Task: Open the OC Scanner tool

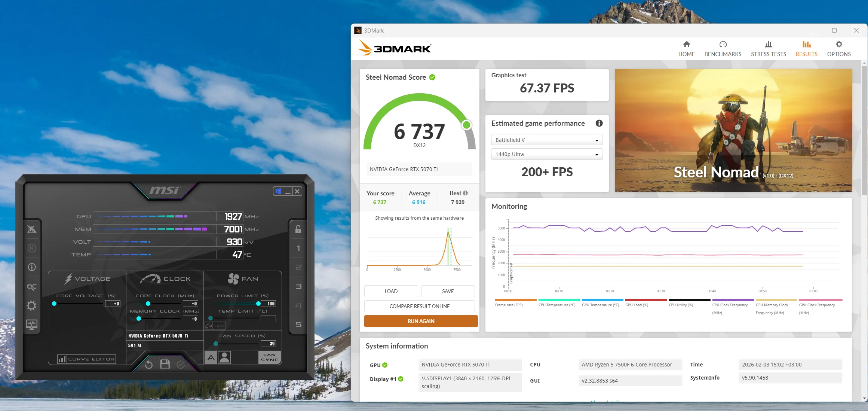Action: coord(32,287)
